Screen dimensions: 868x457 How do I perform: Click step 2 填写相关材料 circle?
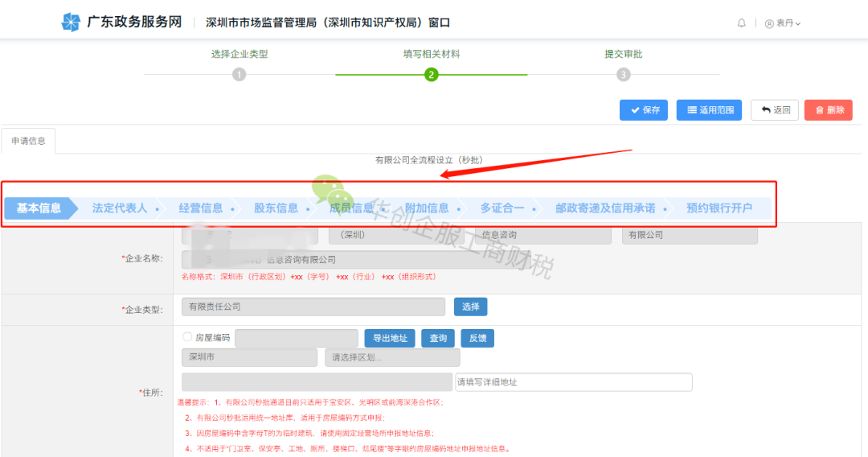(x=432, y=74)
